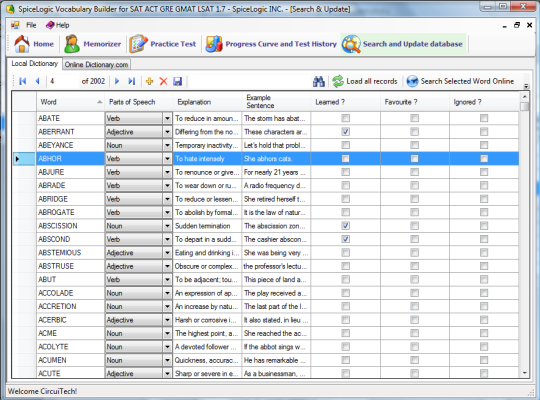The image size is (540, 400).
Task: Switch to Local Dictionary tab
Action: tap(34, 64)
